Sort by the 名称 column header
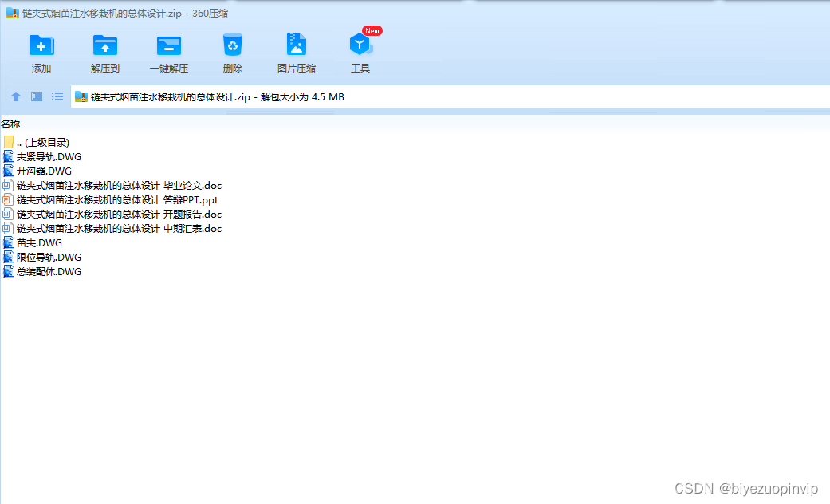The height and width of the screenshot is (504, 830). (x=10, y=124)
